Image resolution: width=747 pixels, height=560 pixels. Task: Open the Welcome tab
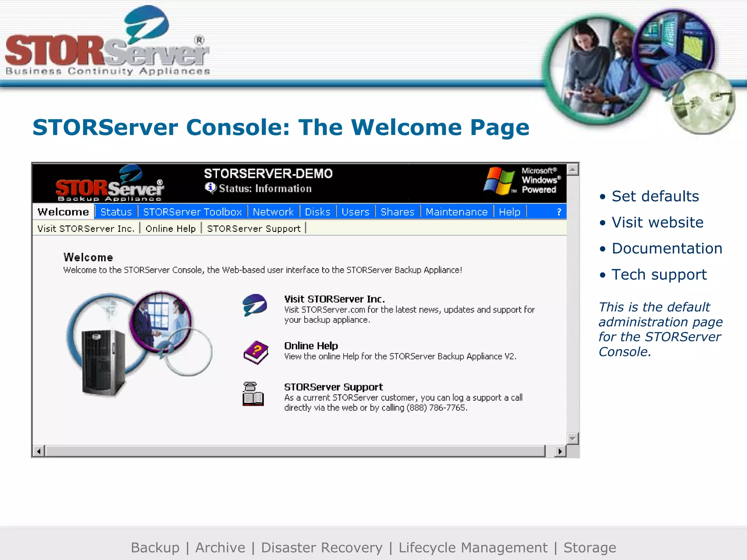coord(63,212)
